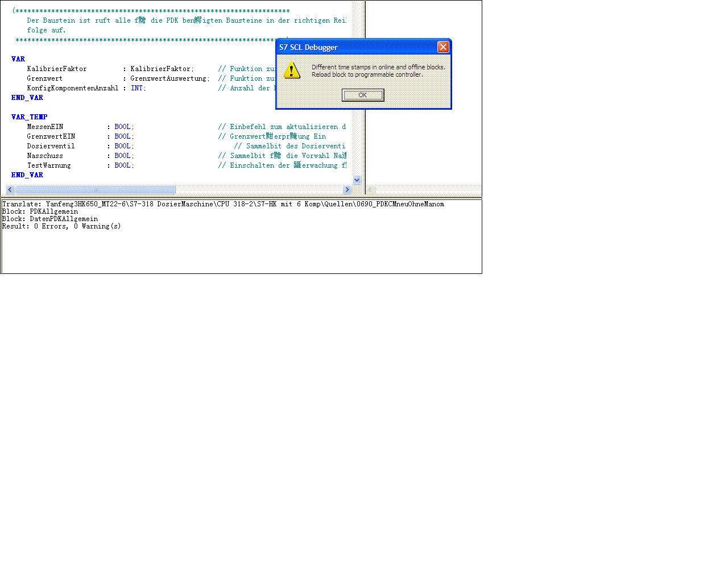Click the 'Einbefehl zum aktualisieren' comment
This screenshot has height=582, width=728.
(x=282, y=127)
